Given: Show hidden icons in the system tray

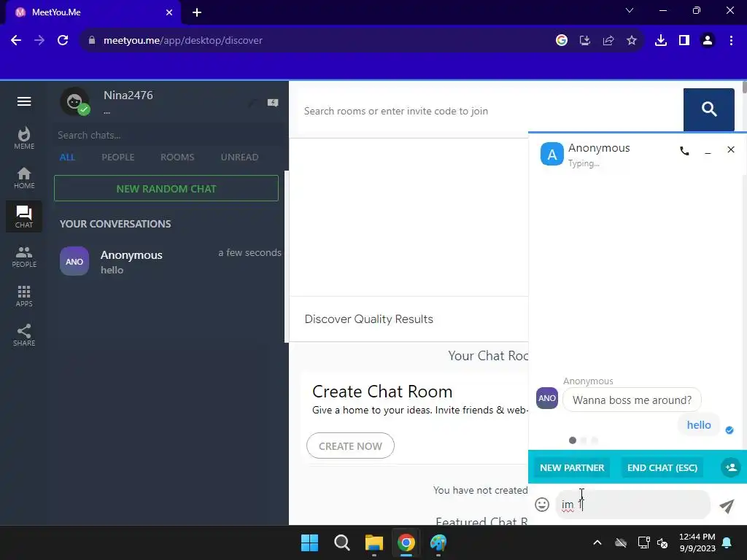Looking at the screenshot, I should (597, 542).
